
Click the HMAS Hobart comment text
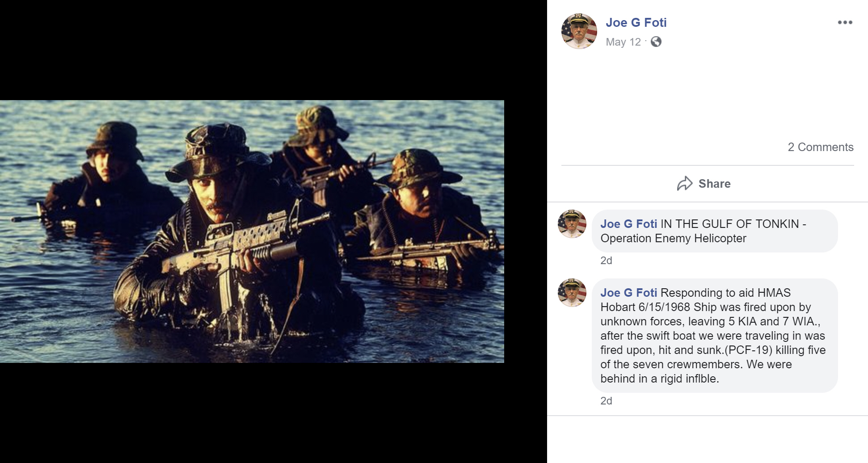tap(713, 336)
